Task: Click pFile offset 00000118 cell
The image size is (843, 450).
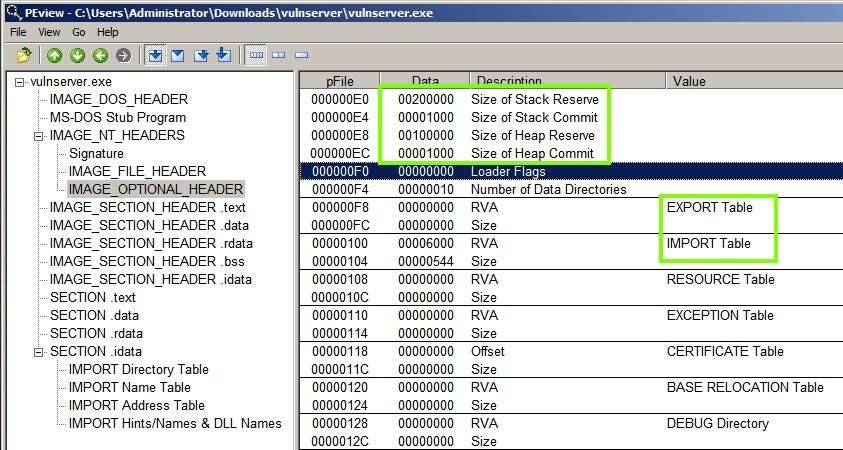Action: pos(340,352)
